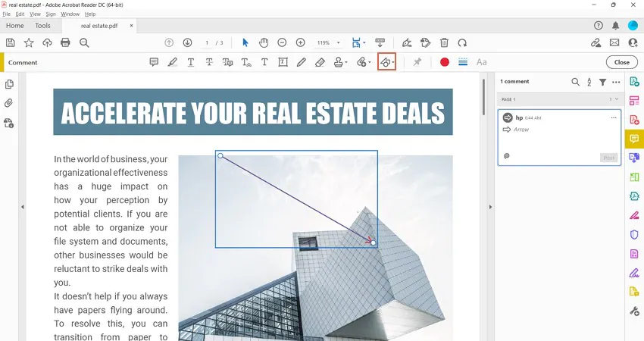Open page thumbnails panel
The width and height of the screenshot is (644, 341).
point(9,84)
